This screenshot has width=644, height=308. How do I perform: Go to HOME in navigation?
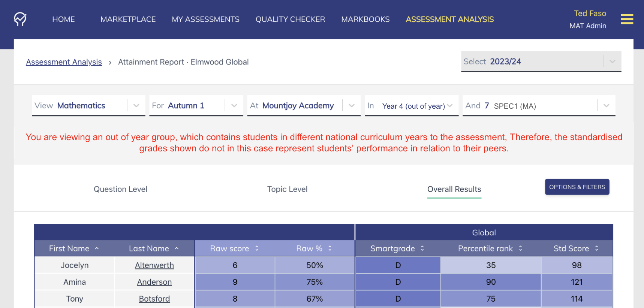click(63, 19)
